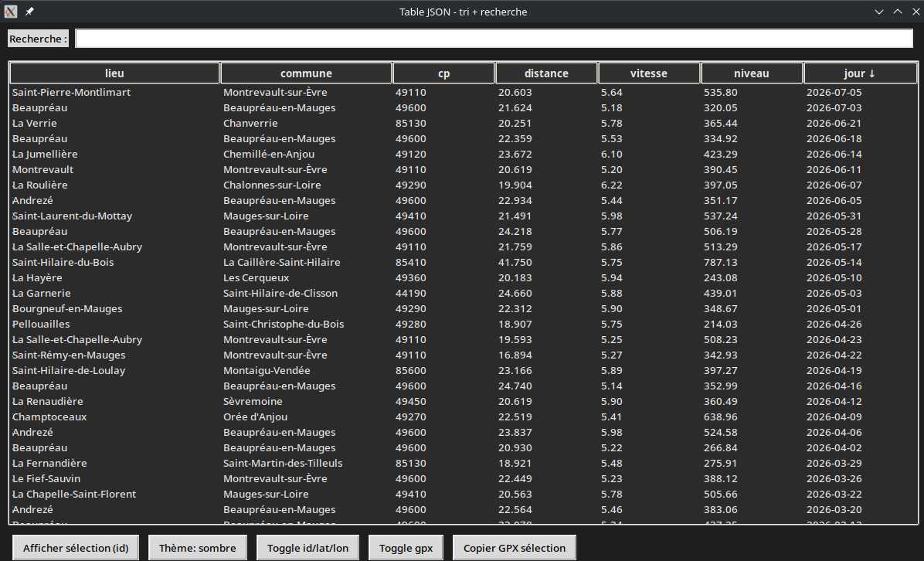Select the La Fernandière row
Viewport: 924px width, 561px height.
point(464,463)
